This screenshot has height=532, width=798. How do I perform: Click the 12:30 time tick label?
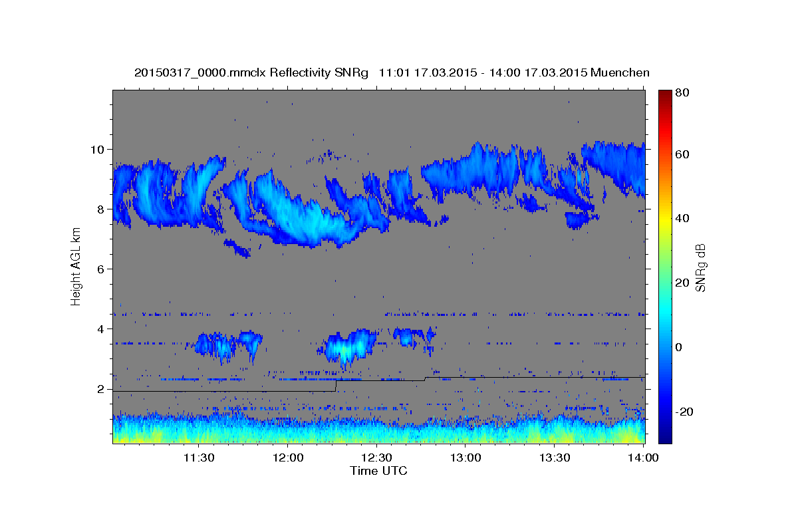coord(376,458)
